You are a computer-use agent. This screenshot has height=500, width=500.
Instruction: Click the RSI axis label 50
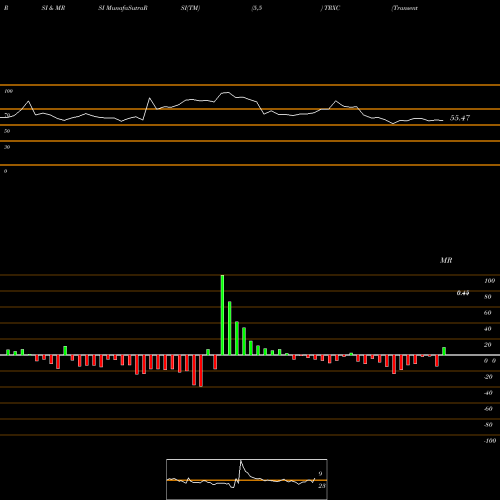point(7,131)
